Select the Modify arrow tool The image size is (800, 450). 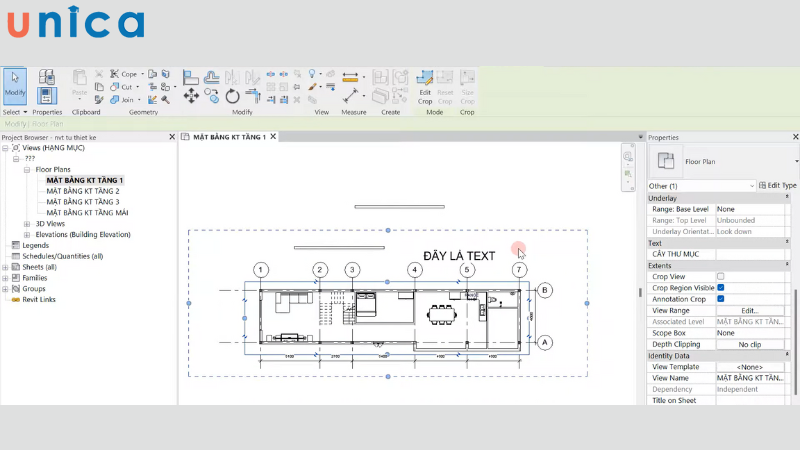(x=14, y=84)
